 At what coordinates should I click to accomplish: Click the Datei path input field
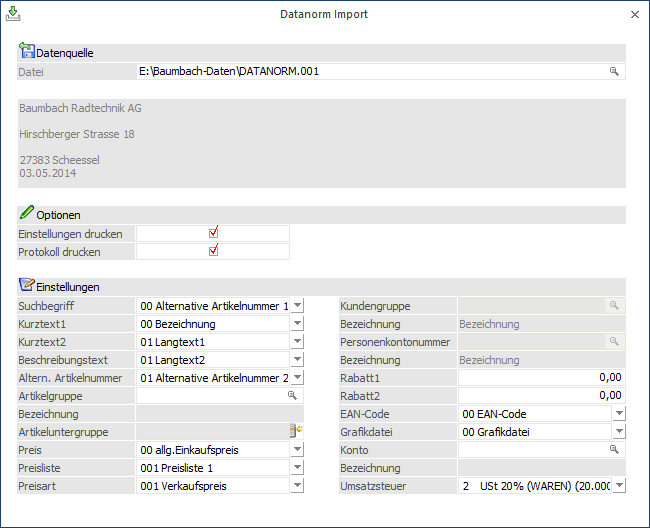(370, 72)
